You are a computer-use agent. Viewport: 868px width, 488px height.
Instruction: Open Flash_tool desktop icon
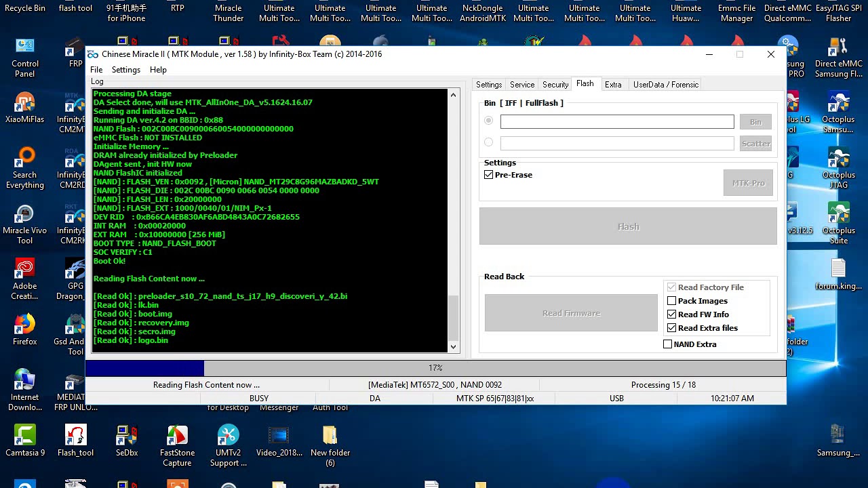75,441
